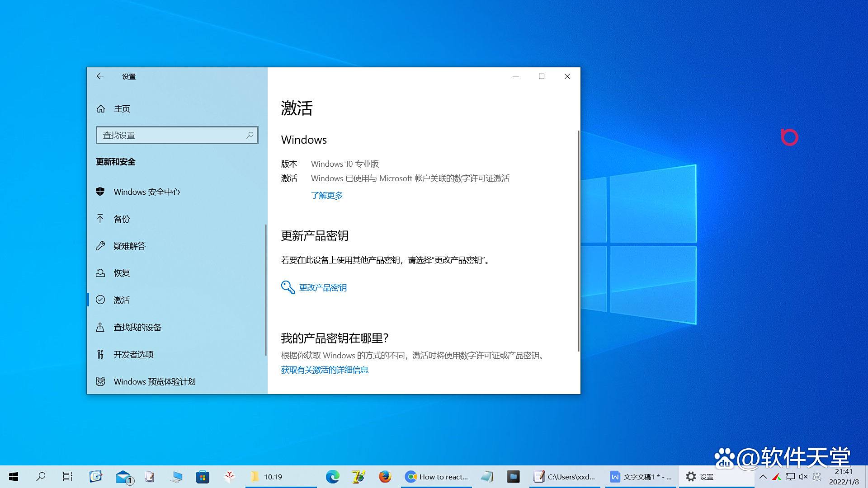Click the key icon beside 更改产品密钥

point(288,287)
